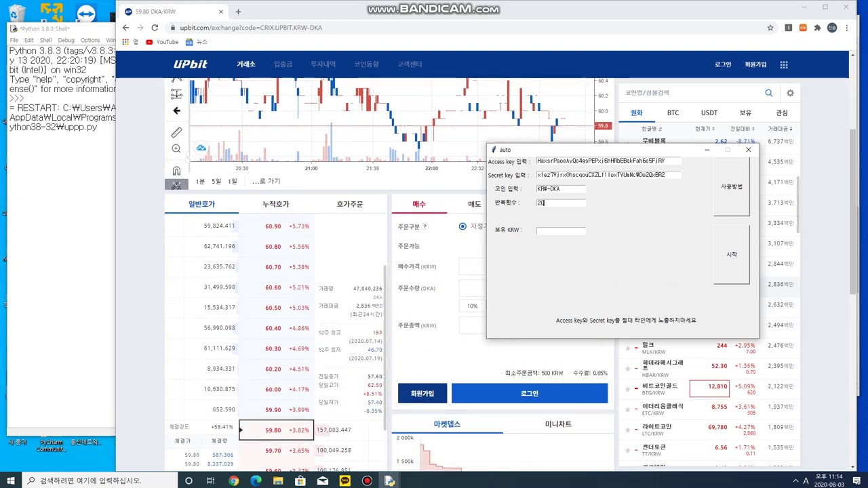Screen dimensions: 868x488
Task: Open Chrome from the taskbar
Action: (233, 481)
